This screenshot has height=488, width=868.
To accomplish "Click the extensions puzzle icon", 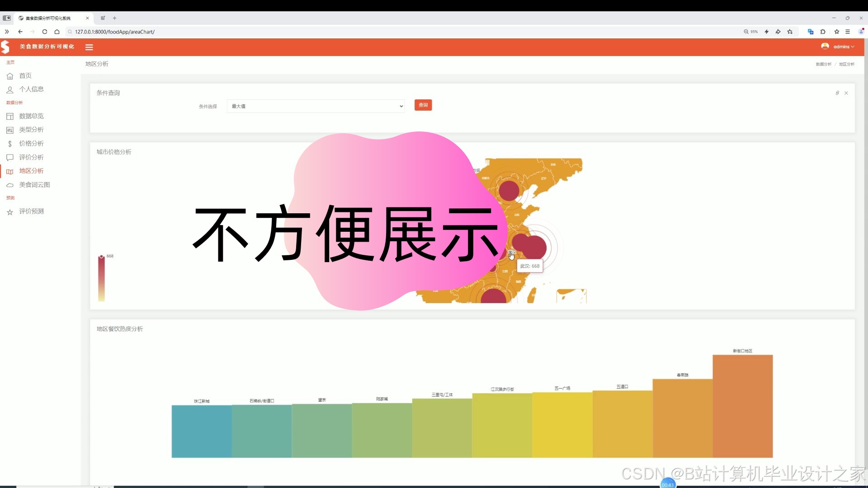I will (x=823, y=32).
